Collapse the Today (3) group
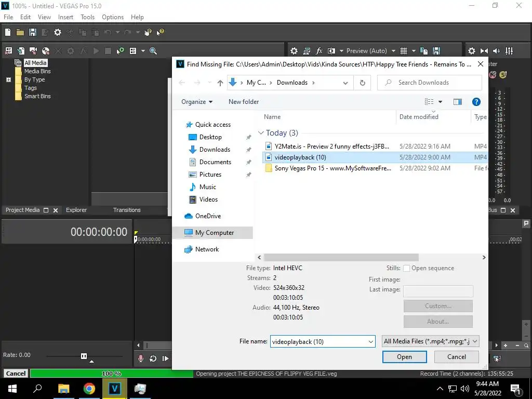This screenshot has width=532, height=399. point(261,133)
